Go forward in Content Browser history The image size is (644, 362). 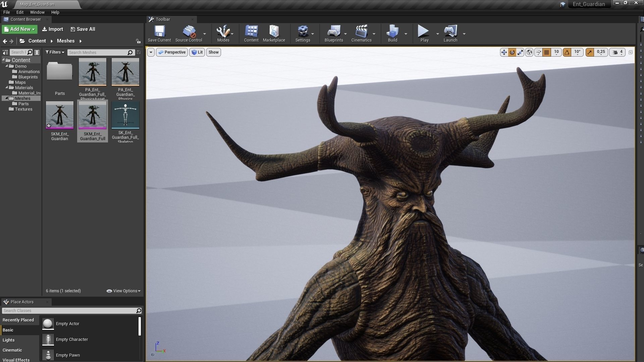(x=11, y=41)
